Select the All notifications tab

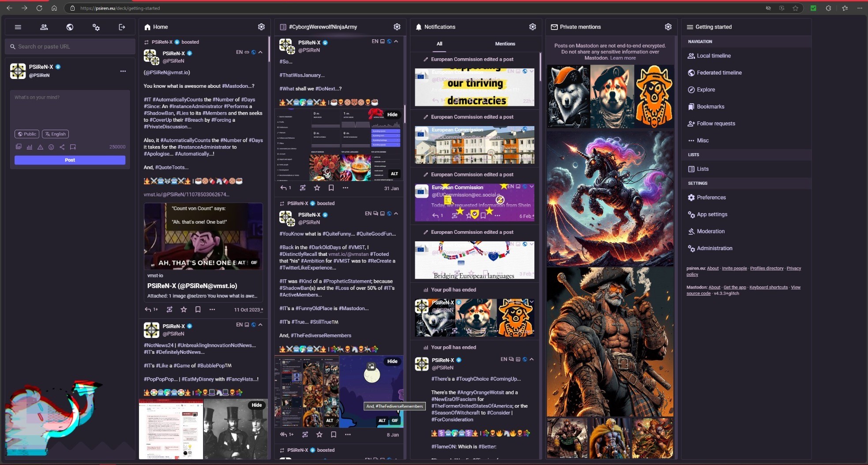[x=440, y=44]
